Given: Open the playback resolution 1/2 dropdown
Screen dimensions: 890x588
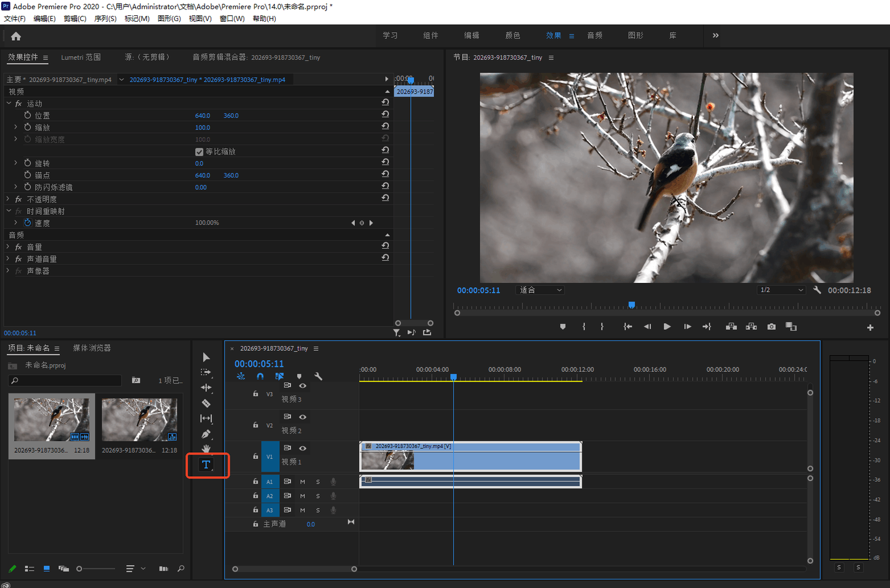Looking at the screenshot, I should [x=781, y=290].
